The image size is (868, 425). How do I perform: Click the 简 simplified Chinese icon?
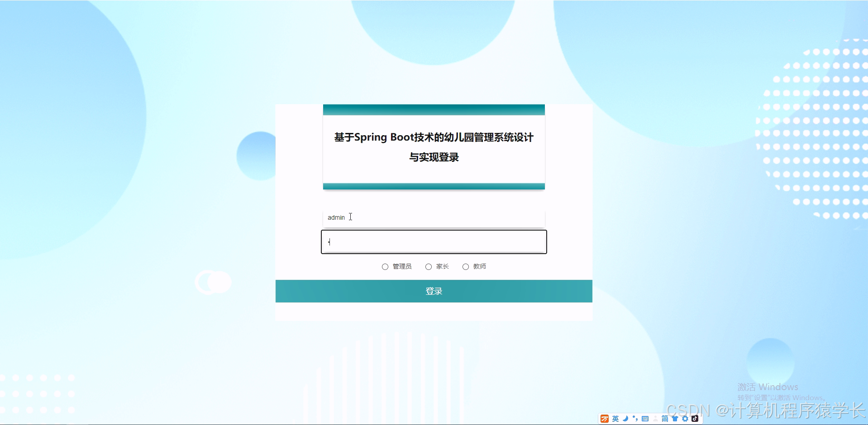pyautogui.click(x=665, y=419)
